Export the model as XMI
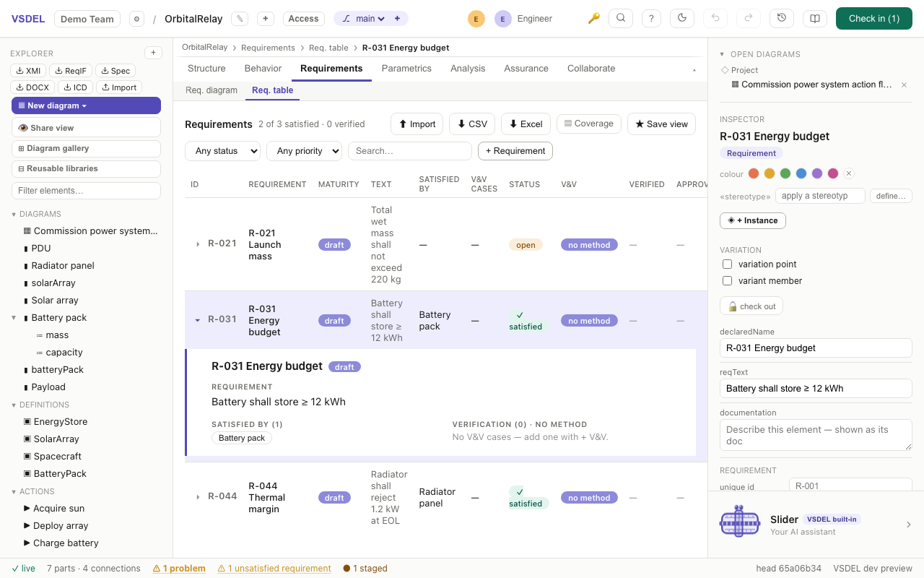 point(28,70)
